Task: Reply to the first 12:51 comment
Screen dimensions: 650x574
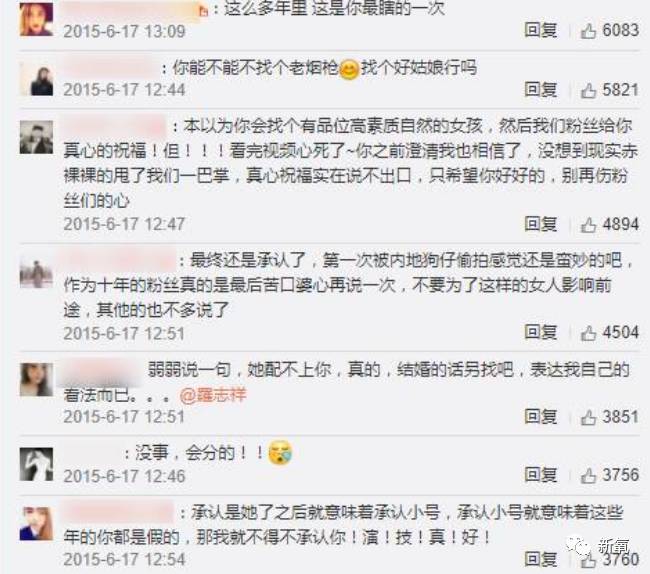Action: (x=541, y=332)
